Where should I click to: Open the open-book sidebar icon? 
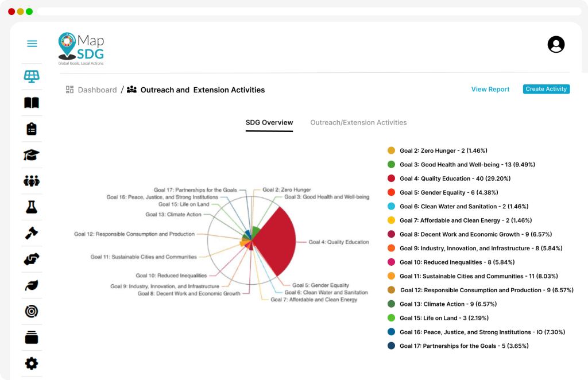click(32, 103)
